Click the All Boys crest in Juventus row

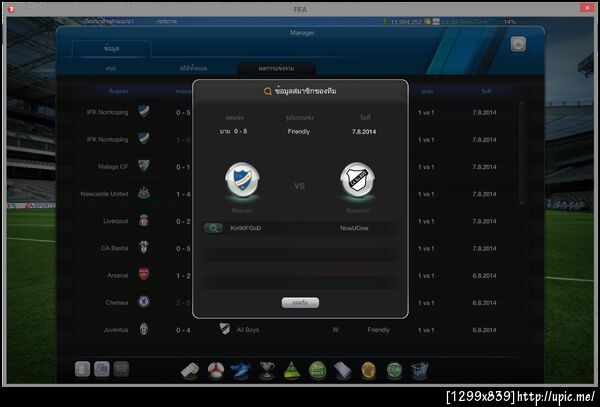point(225,329)
